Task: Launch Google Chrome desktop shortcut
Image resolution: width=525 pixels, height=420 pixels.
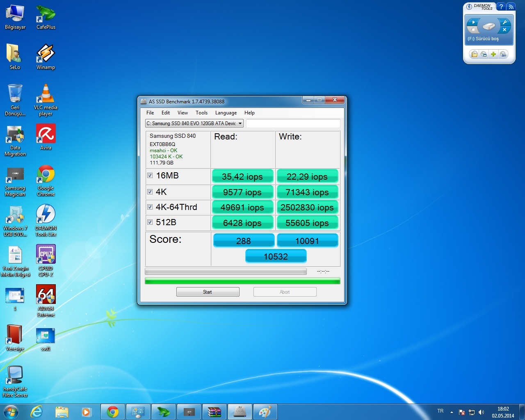Action: (x=46, y=181)
